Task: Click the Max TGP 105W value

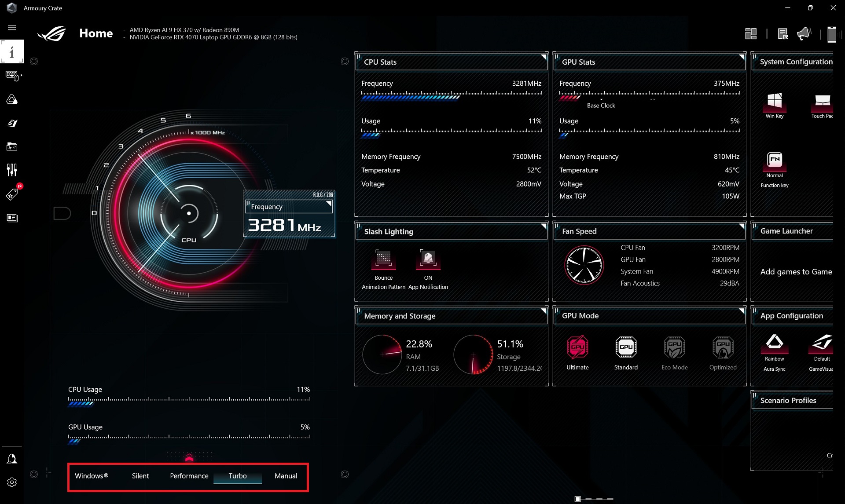Action: [x=731, y=196]
